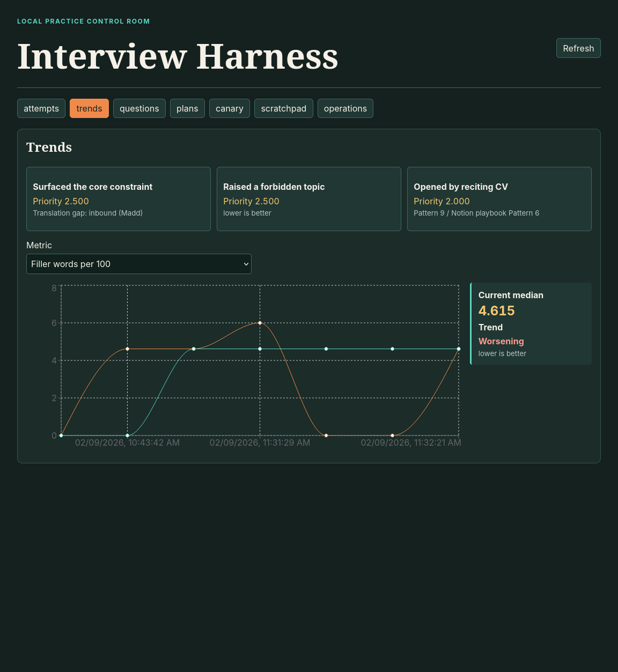Click the 'Pattern 9 / Notion playbook Pattern 6' text
This screenshot has height=672, width=618.
476,213
